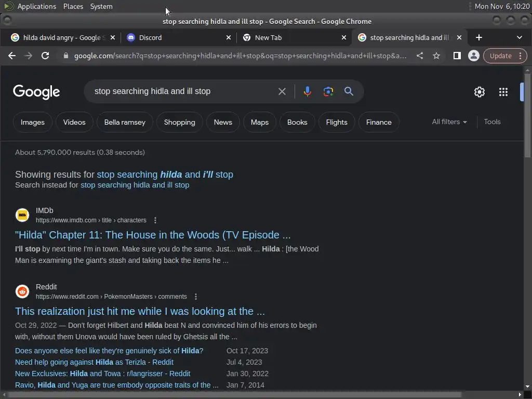
Task: Open Hilda Chapter 11 IMDb result
Action: (153, 235)
